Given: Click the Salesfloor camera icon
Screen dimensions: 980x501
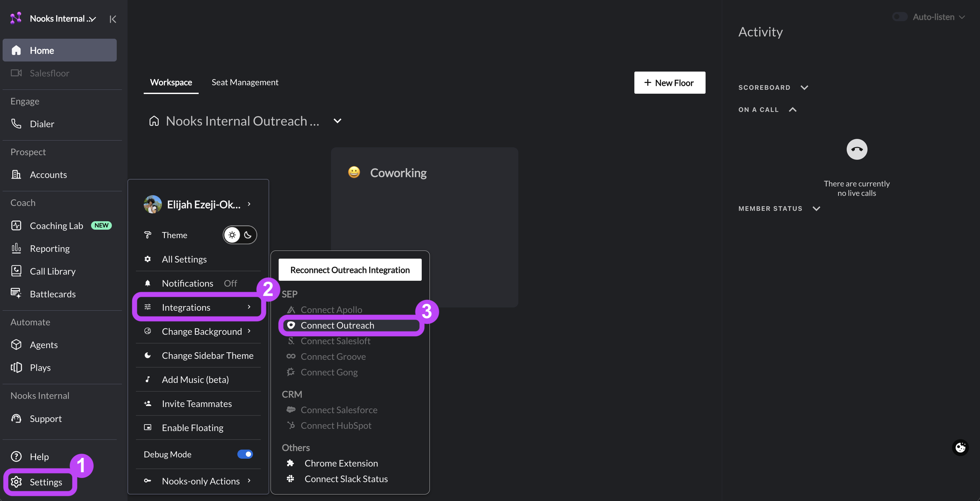Looking at the screenshot, I should coord(16,73).
